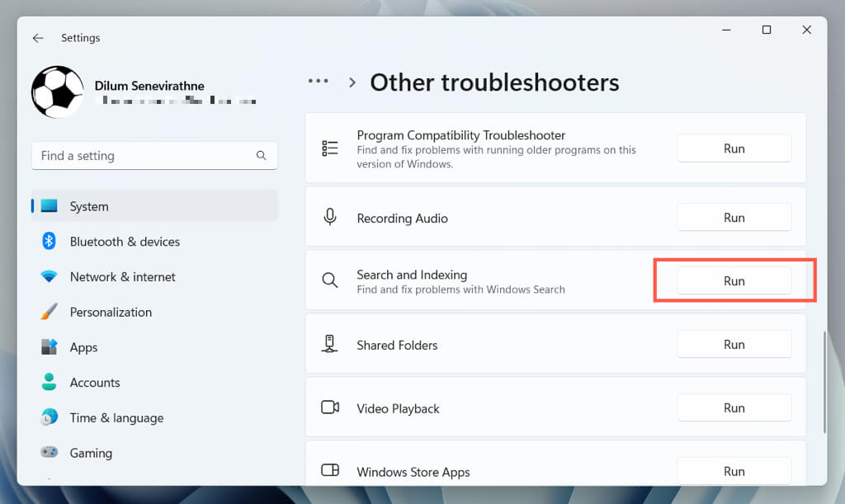Screen dimensions: 845x504
Task: Open the Gaming settings category
Action: [154, 453]
